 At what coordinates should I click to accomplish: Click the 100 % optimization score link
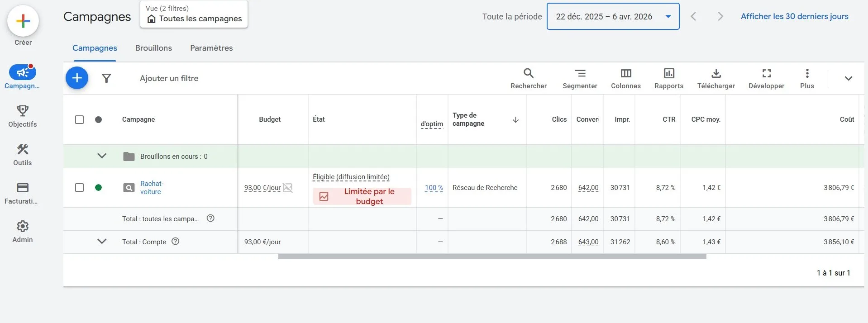pos(434,187)
